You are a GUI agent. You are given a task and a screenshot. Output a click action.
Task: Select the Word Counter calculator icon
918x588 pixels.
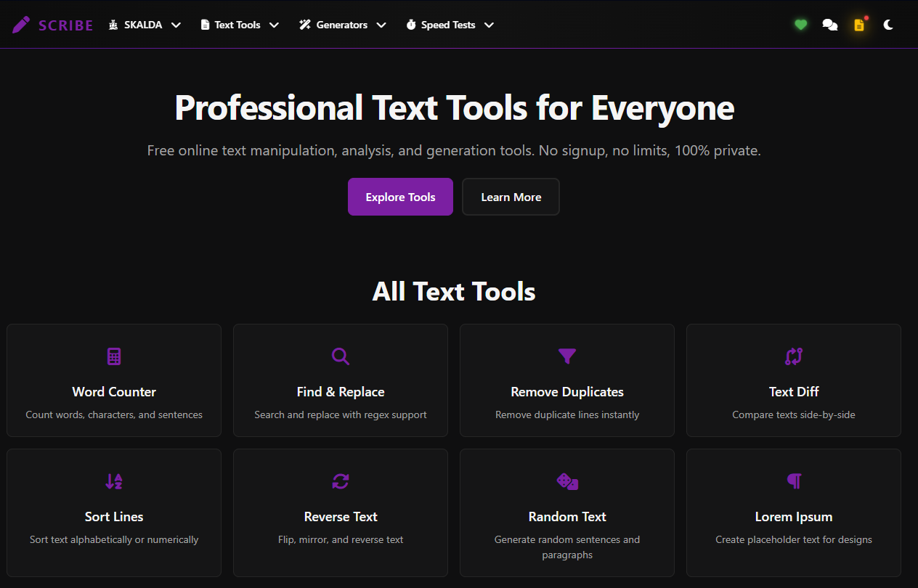pos(114,356)
